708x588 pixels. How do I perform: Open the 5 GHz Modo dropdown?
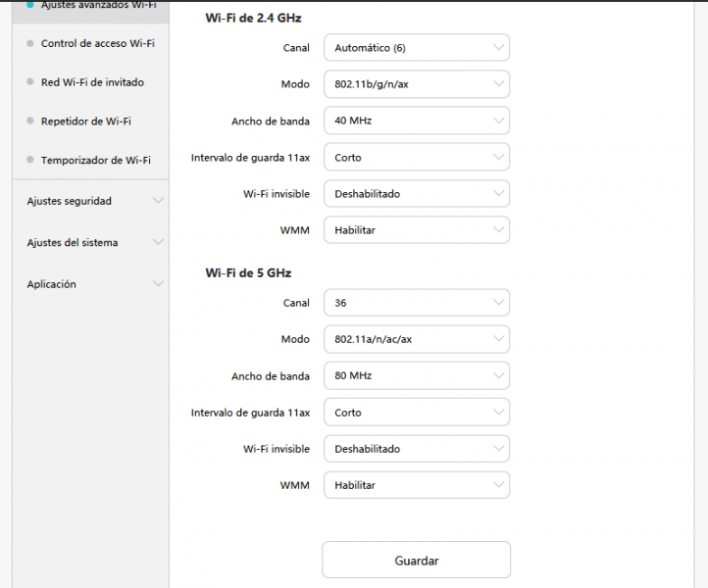pyautogui.click(x=416, y=339)
